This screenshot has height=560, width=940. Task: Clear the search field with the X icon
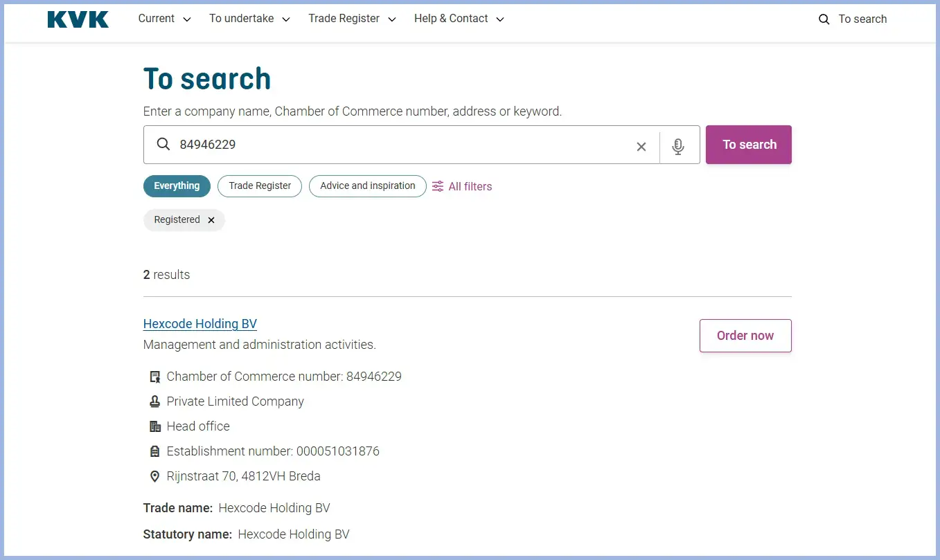(641, 146)
